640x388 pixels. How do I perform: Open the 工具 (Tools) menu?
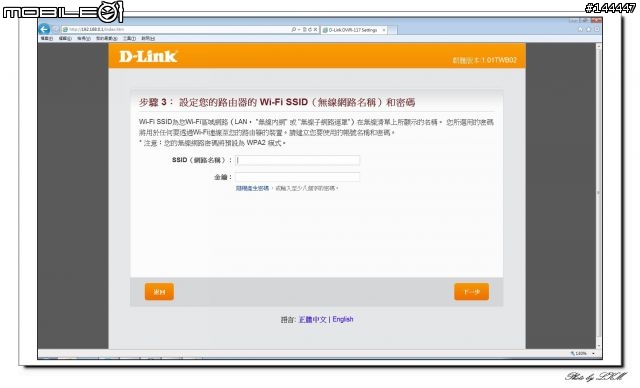pyautogui.click(x=129, y=38)
